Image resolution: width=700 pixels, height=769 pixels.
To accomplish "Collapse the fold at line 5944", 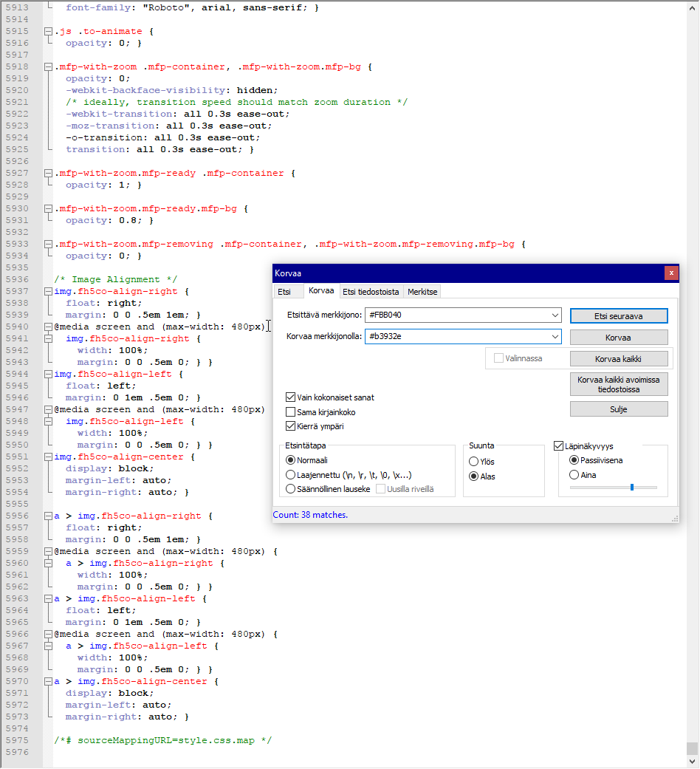I will tap(48, 375).
